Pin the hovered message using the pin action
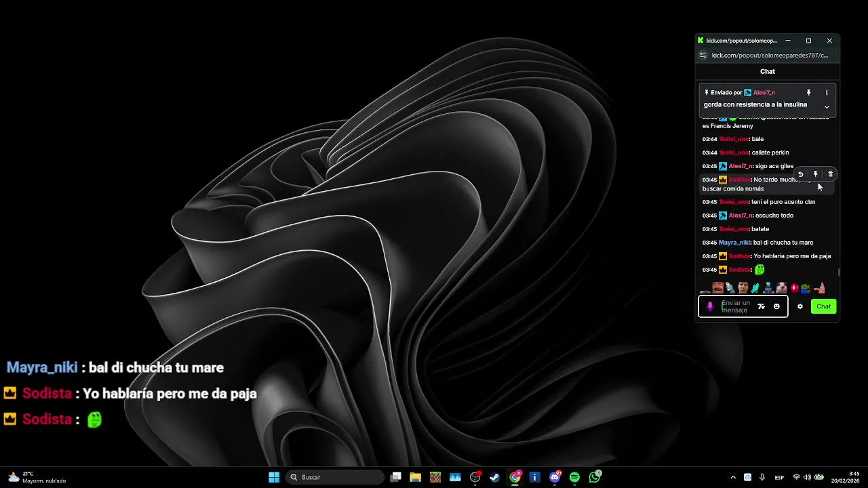This screenshot has width=868, height=488. (816, 174)
